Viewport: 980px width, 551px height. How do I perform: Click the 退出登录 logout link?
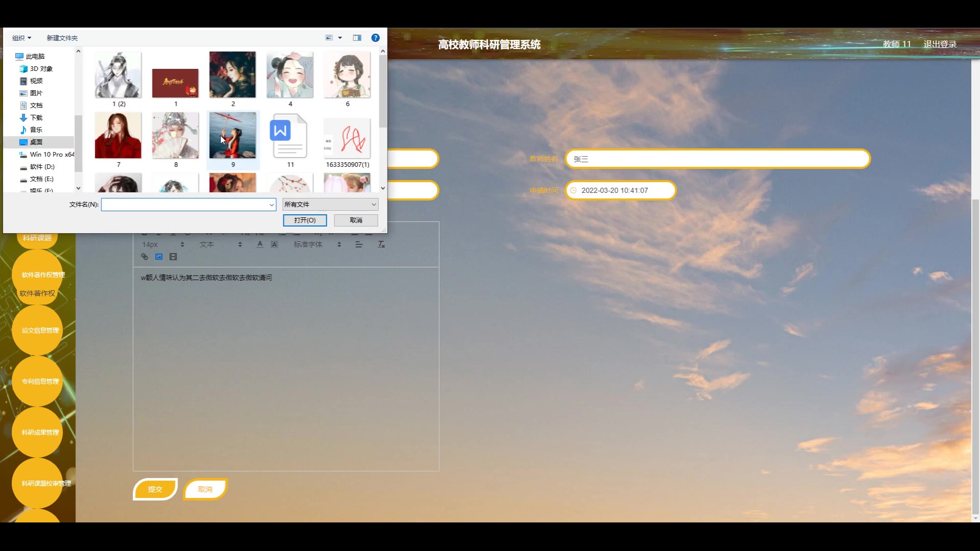click(x=940, y=44)
